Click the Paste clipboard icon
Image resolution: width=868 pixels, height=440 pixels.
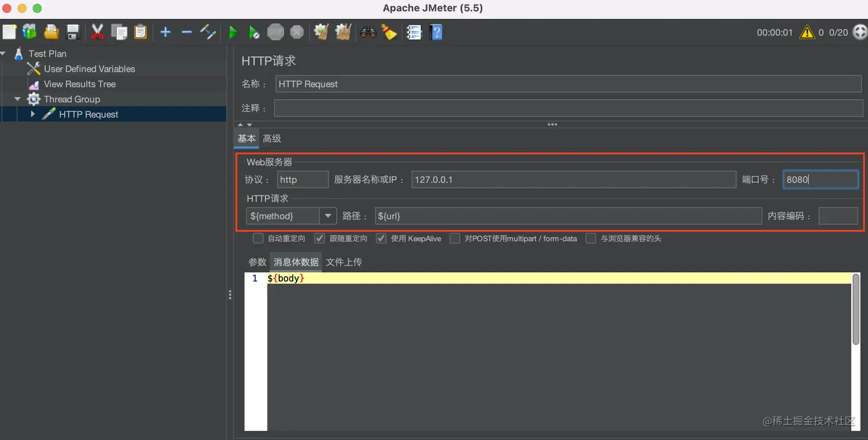[x=140, y=32]
